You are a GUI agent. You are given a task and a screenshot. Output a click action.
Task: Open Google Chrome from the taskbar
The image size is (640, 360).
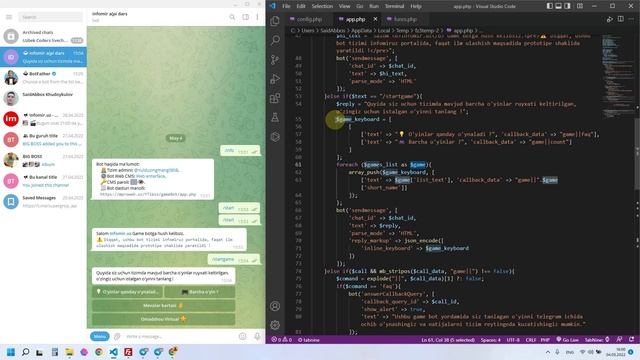pyautogui.click(x=99, y=352)
